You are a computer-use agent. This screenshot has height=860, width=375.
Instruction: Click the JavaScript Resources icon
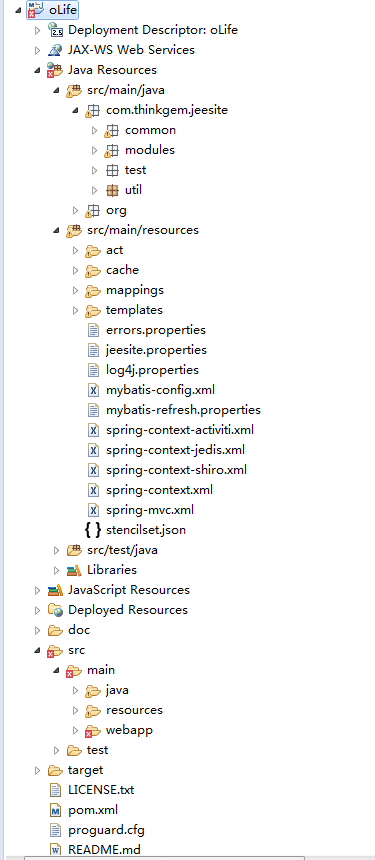55,590
